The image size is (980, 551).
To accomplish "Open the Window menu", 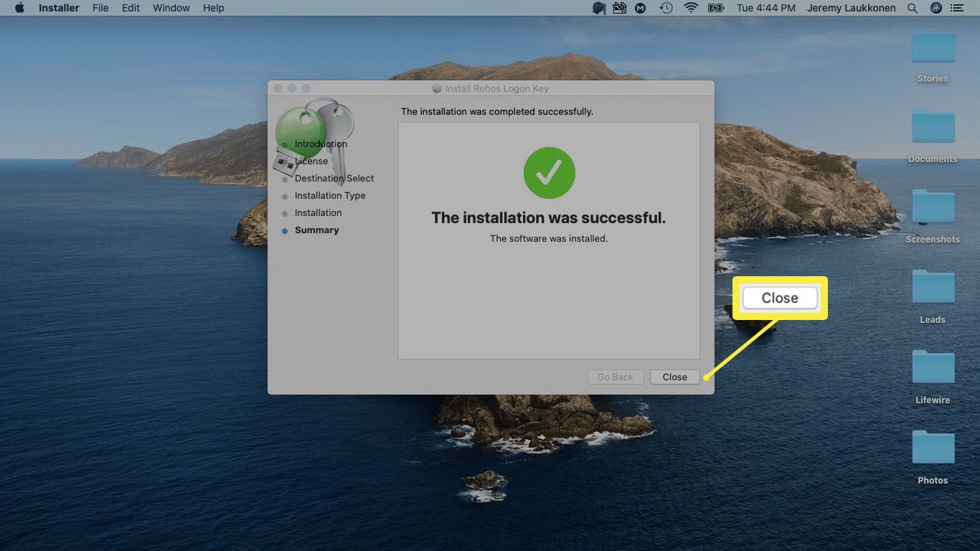I will (x=171, y=8).
